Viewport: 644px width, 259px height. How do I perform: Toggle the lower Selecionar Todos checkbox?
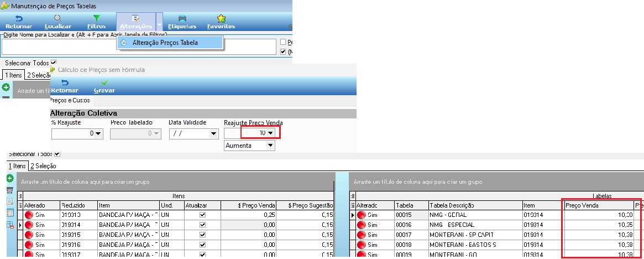point(57,154)
